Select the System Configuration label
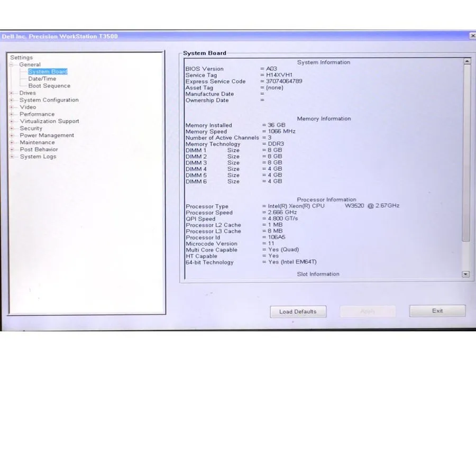The height and width of the screenshot is (476, 476). (x=49, y=100)
